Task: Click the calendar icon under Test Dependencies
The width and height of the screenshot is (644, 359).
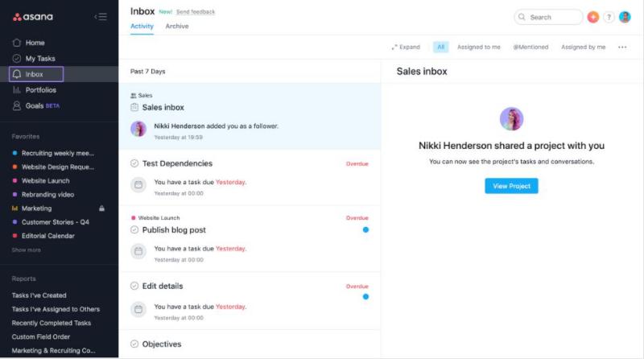Action: [x=138, y=185]
